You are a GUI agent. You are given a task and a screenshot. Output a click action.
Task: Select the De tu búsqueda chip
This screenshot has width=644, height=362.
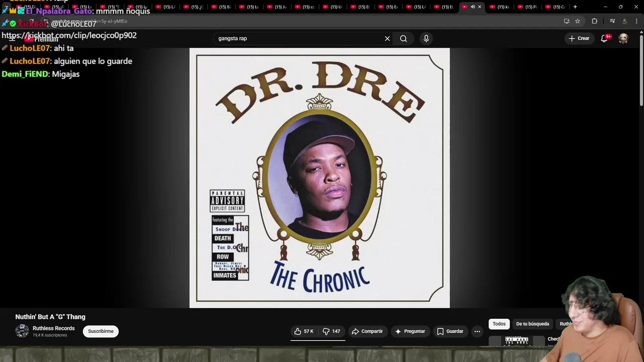(x=532, y=324)
